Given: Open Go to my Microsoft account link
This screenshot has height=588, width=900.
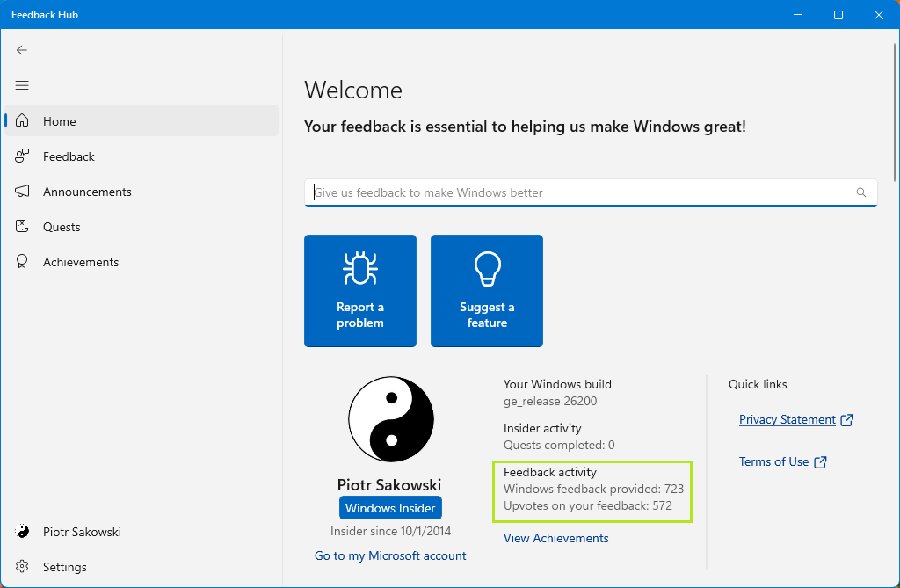Looking at the screenshot, I should click(390, 555).
